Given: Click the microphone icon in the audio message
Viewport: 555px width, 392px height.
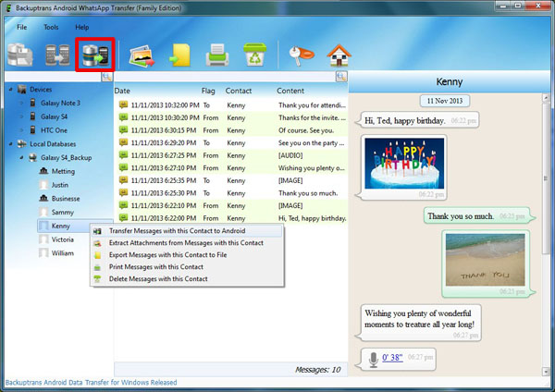Looking at the screenshot, I should (373, 360).
